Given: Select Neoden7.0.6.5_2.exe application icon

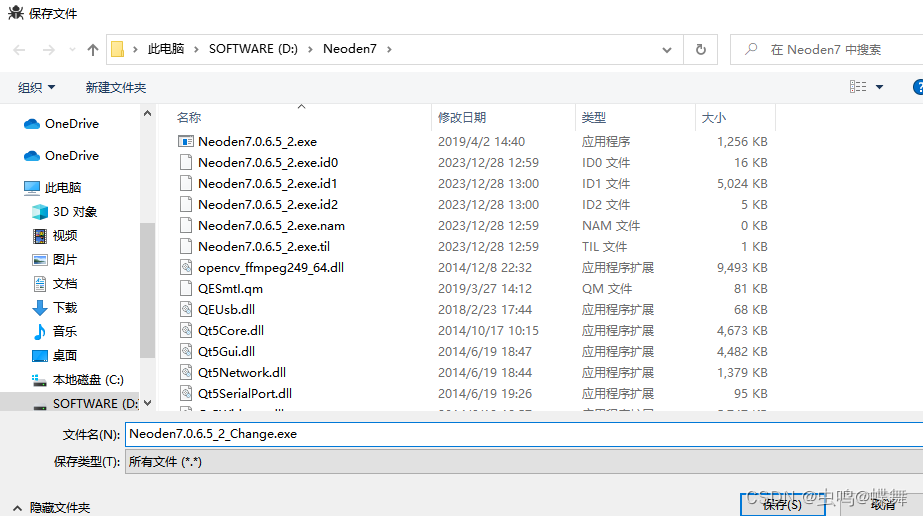Looking at the screenshot, I should pyautogui.click(x=186, y=142).
